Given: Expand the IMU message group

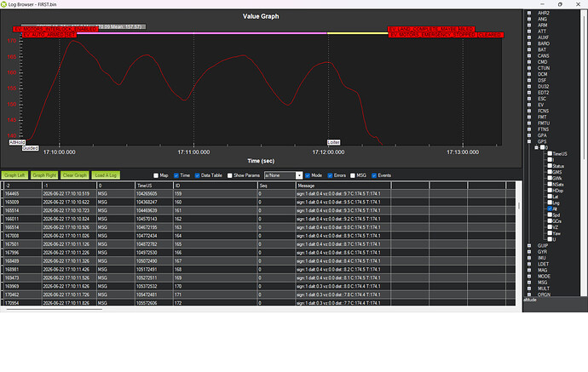Looking at the screenshot, I should (529, 258).
